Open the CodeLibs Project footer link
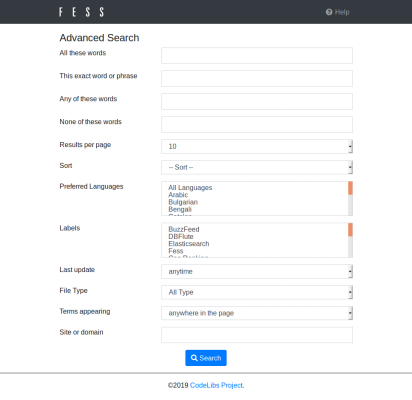The image size is (412, 400). coord(217,385)
